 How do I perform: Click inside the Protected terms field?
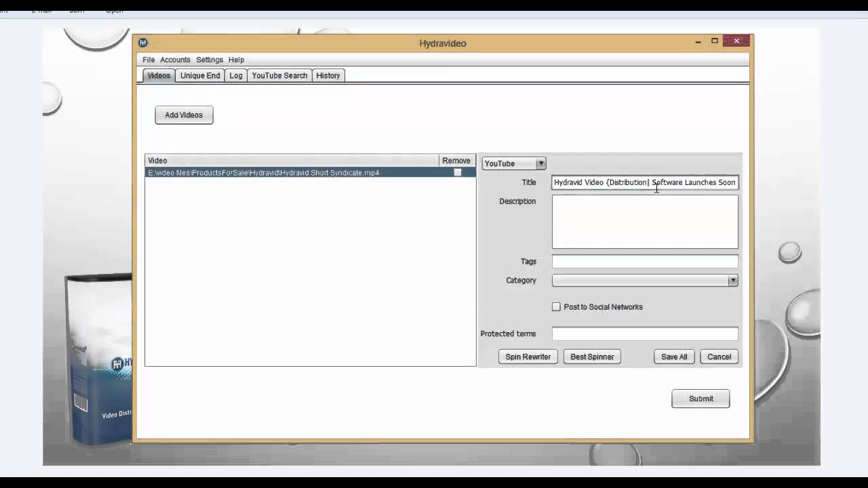click(645, 333)
